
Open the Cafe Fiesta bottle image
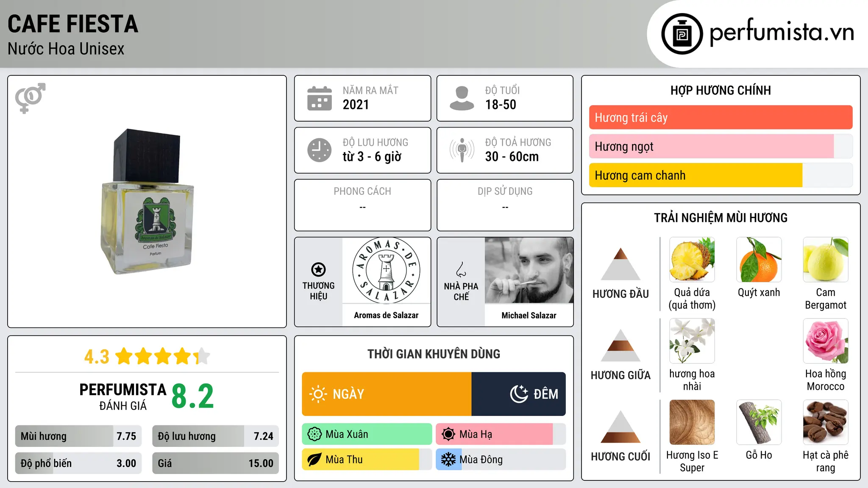(x=147, y=202)
